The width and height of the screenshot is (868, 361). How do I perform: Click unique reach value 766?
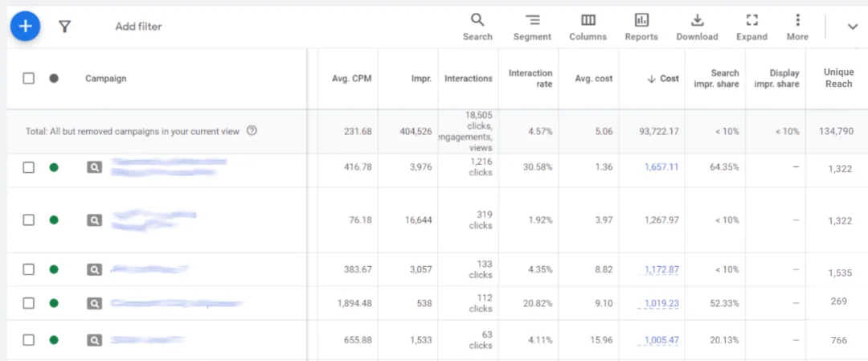[838, 341]
